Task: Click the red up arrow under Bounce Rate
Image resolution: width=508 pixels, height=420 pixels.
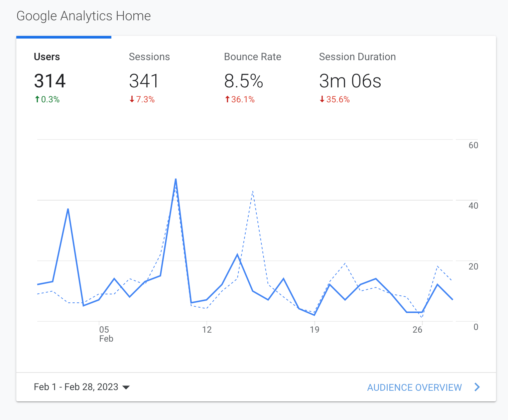Action: (x=227, y=99)
